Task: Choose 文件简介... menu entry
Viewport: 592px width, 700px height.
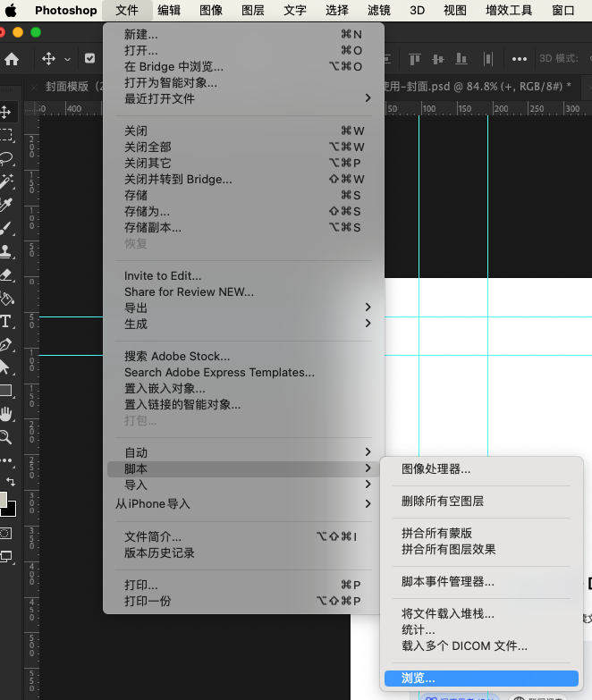Action: [x=243, y=536]
